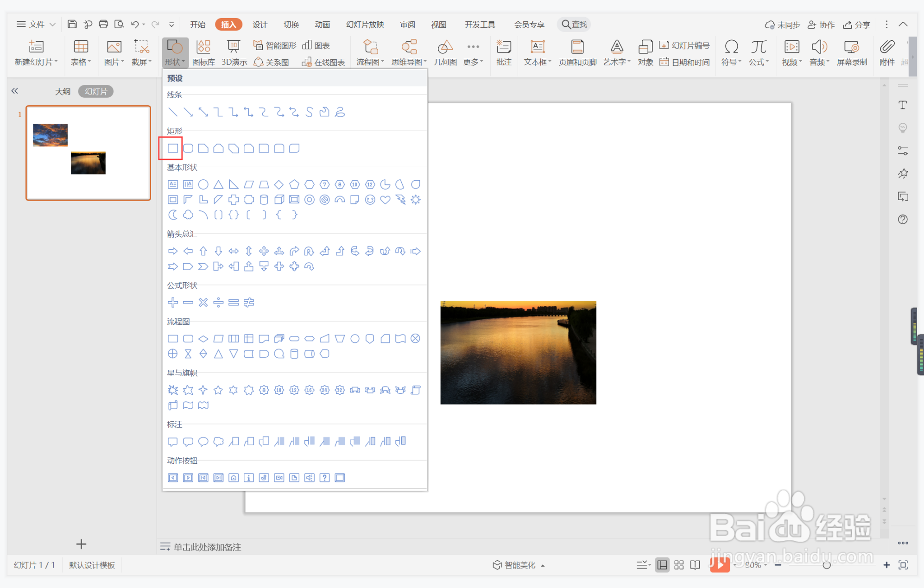The image size is (924, 588).
Task: Switch to the 设计 tab
Action: [x=260, y=25]
